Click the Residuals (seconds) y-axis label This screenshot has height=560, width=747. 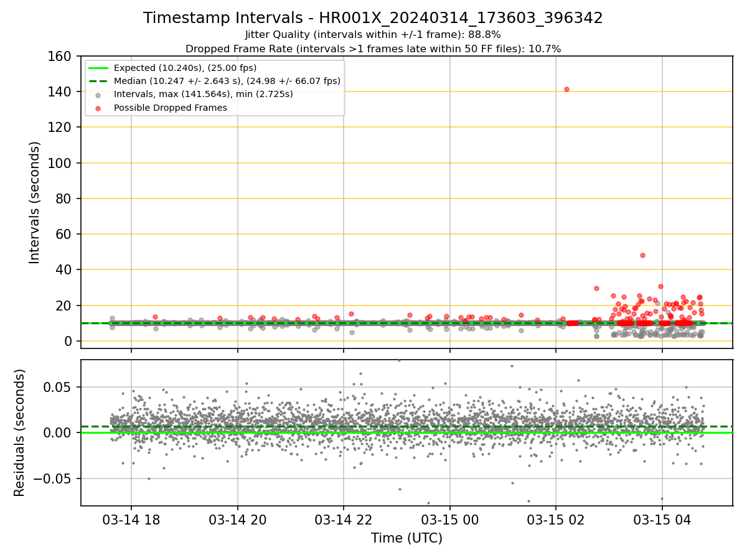pyautogui.click(x=20, y=432)
